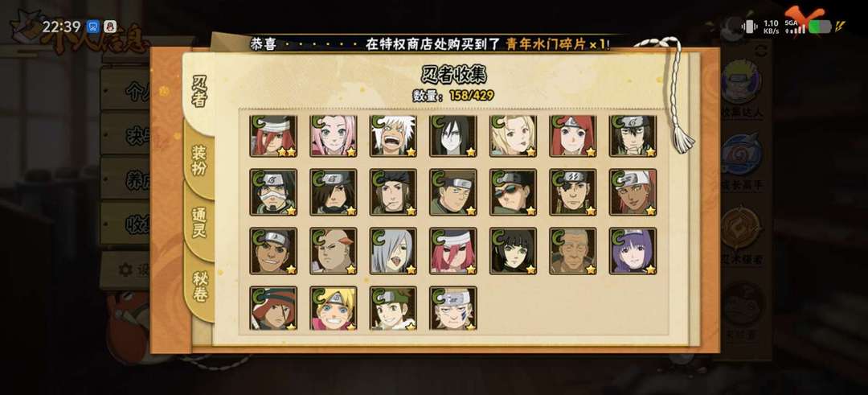Image resolution: width=868 pixels, height=395 pixels.
Task: Switch to the 装扮 side tab
Action: pos(199,161)
